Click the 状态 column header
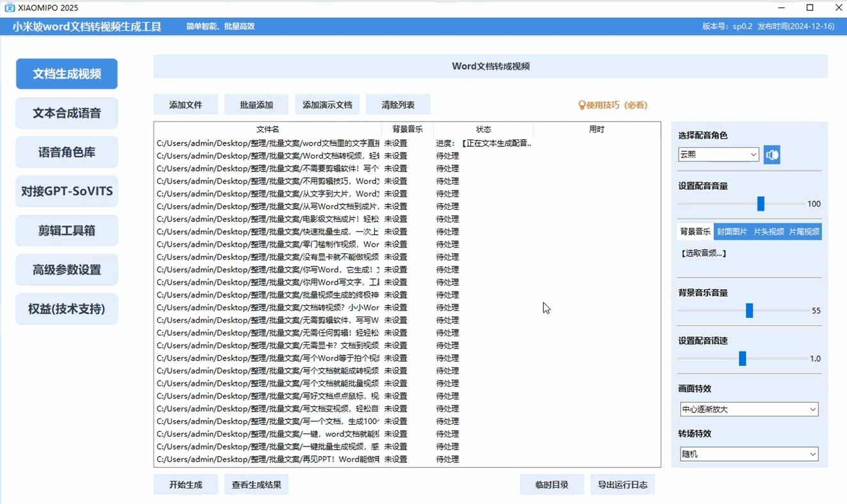847x504 pixels. tap(483, 129)
